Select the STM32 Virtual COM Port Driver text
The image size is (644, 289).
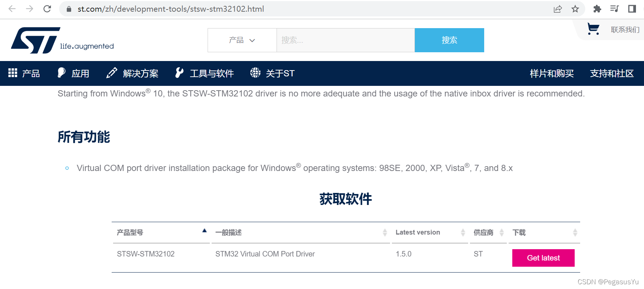pos(265,254)
